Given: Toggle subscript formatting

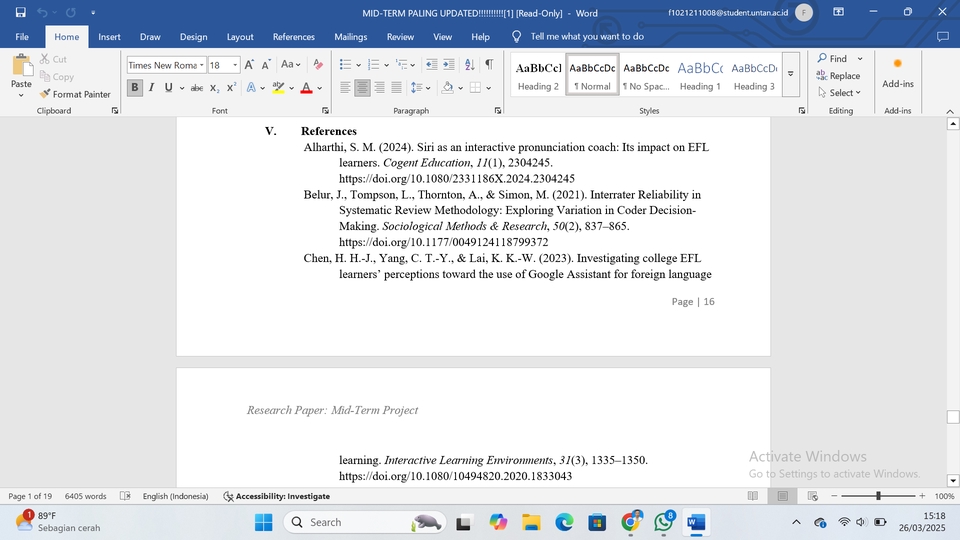Looking at the screenshot, I should tap(214, 88).
